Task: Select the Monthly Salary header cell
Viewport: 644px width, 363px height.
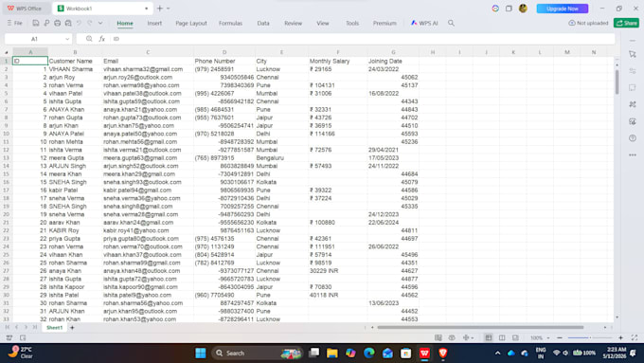Action: tap(337, 61)
